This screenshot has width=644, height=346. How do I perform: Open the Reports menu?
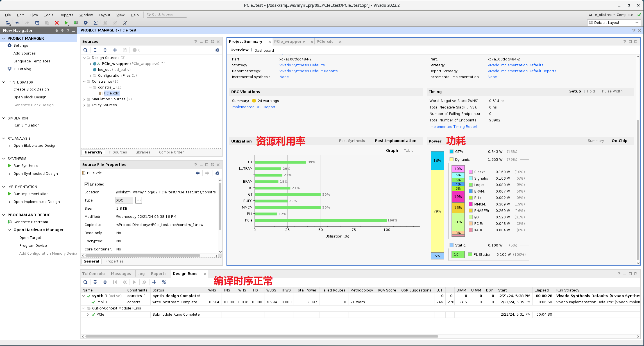pyautogui.click(x=66, y=15)
